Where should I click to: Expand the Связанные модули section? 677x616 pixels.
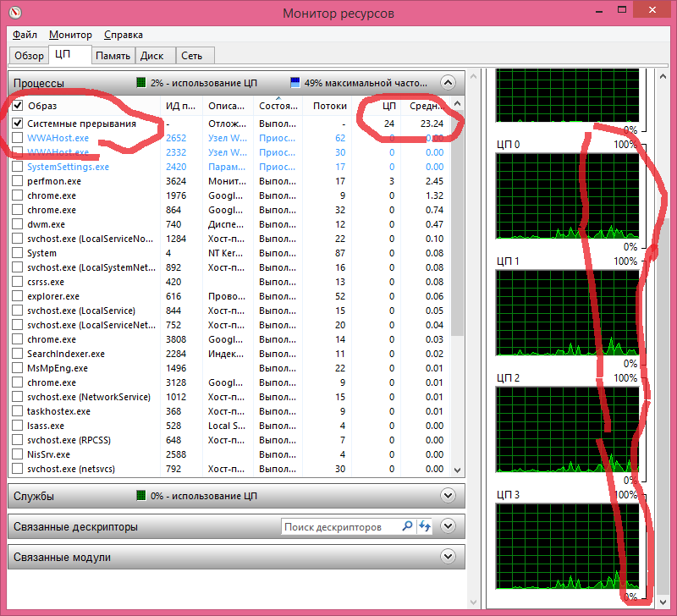click(449, 557)
